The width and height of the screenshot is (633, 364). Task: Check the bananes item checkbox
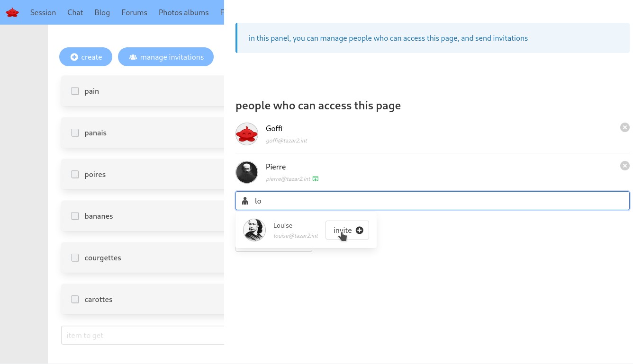click(75, 216)
